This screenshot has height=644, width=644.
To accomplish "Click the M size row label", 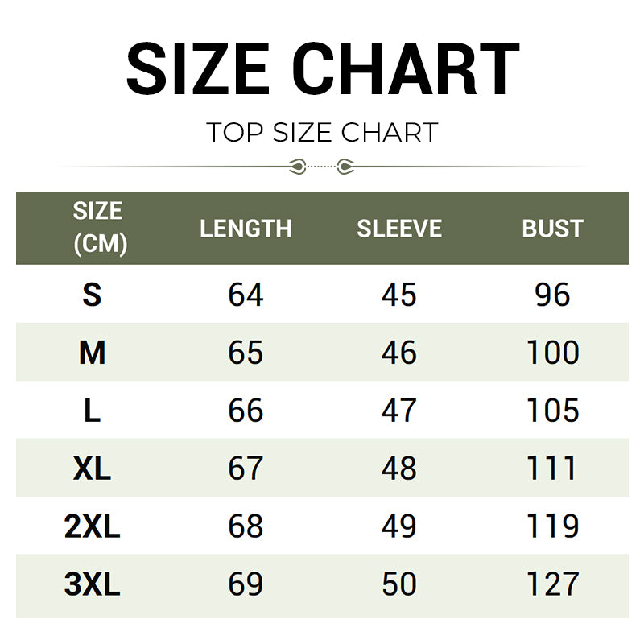I will pyautogui.click(x=93, y=353).
